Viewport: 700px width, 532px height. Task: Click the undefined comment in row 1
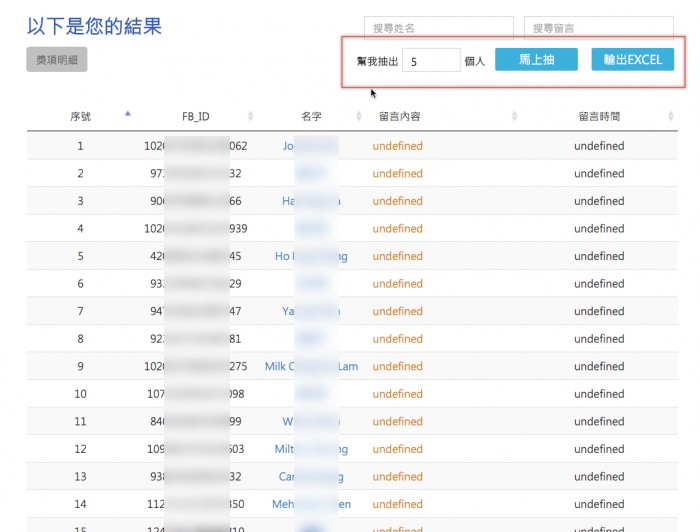click(x=397, y=146)
